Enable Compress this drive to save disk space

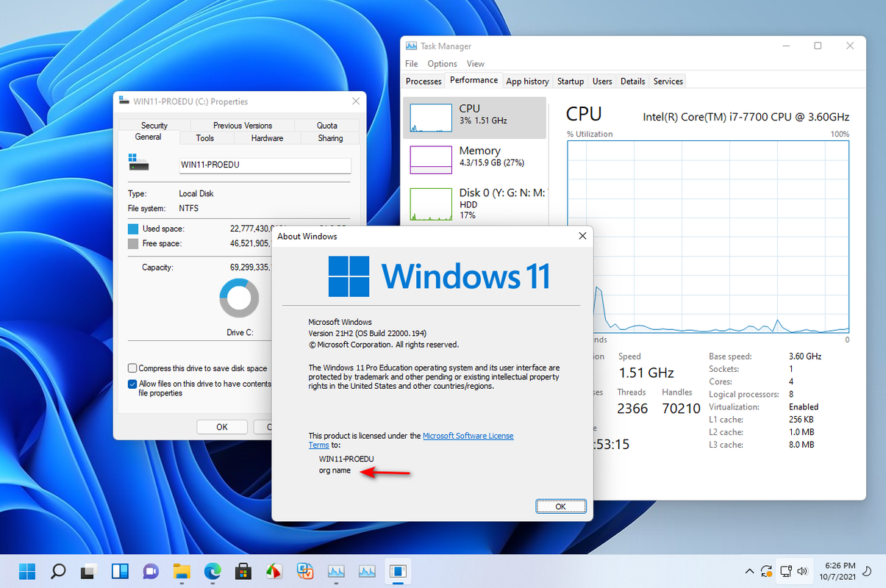(132, 368)
